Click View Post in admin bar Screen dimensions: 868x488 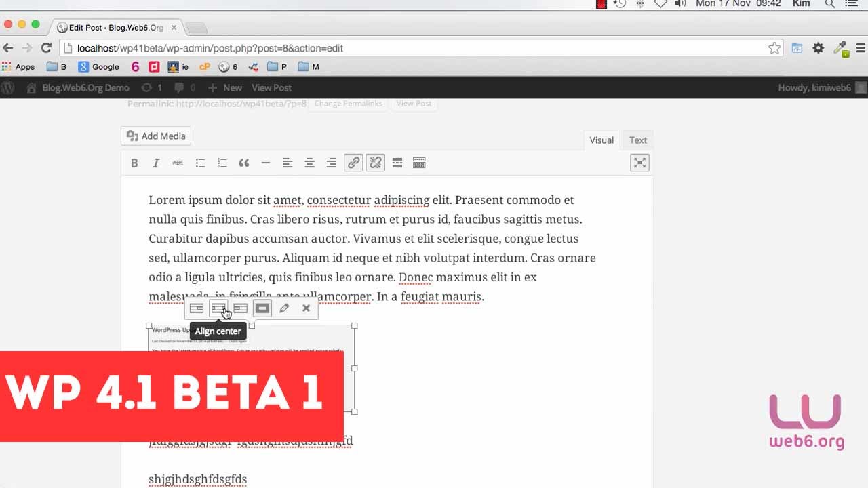(x=271, y=87)
